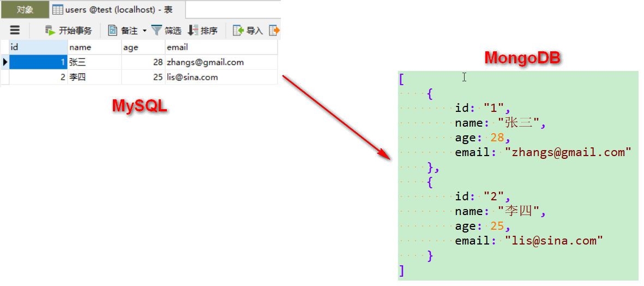
Task: Click the red MySQL label
Action: [140, 107]
